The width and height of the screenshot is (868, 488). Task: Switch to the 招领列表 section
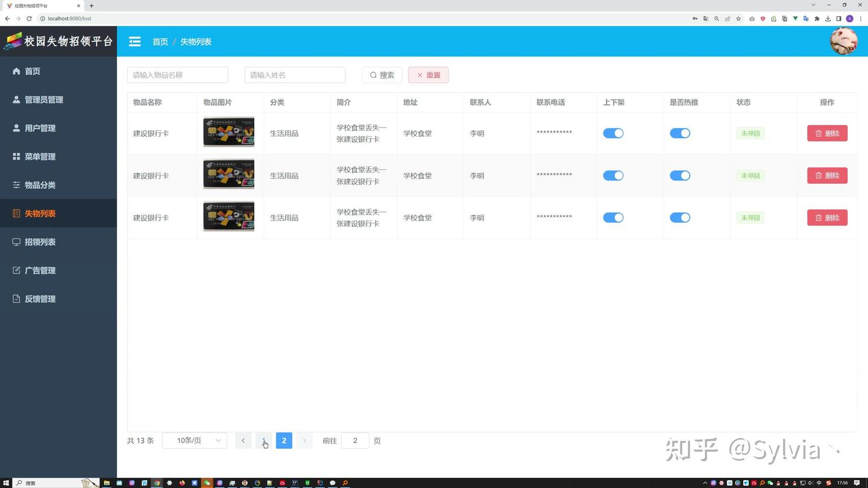(x=40, y=242)
